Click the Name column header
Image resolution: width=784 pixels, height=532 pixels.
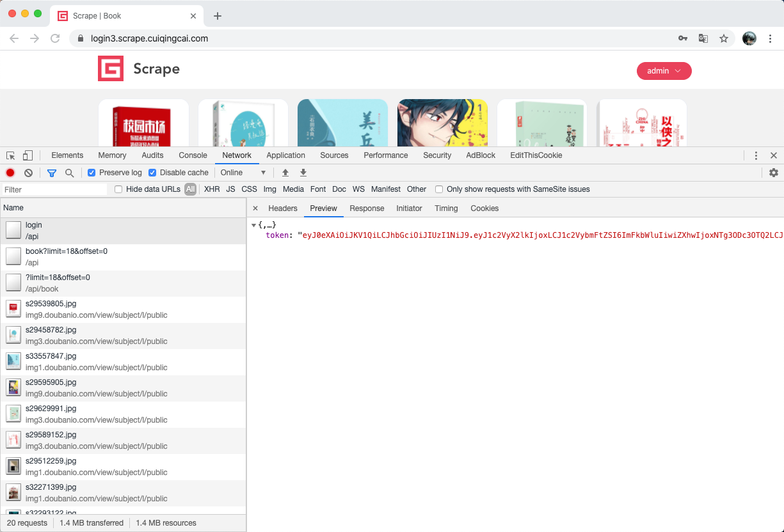pos(123,208)
